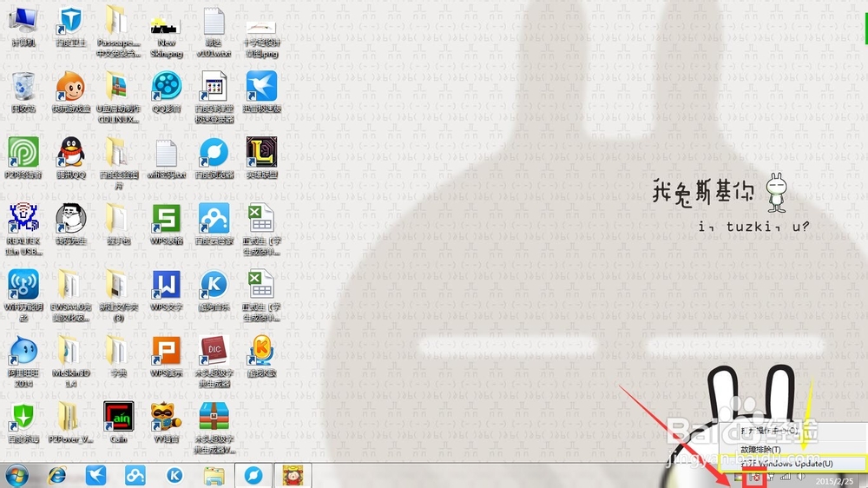Click the 2015/2/25 date clock
The width and height of the screenshot is (868, 488).
pyautogui.click(x=834, y=481)
